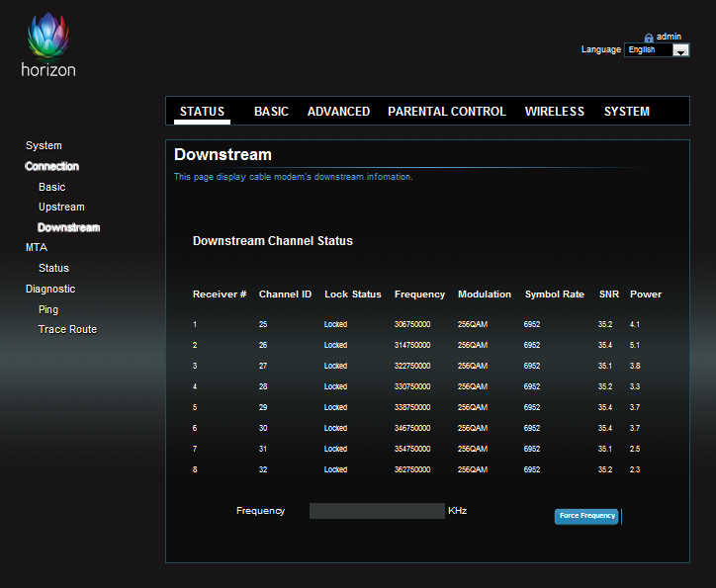
Task: Open the Upstream page
Action: [x=61, y=208]
